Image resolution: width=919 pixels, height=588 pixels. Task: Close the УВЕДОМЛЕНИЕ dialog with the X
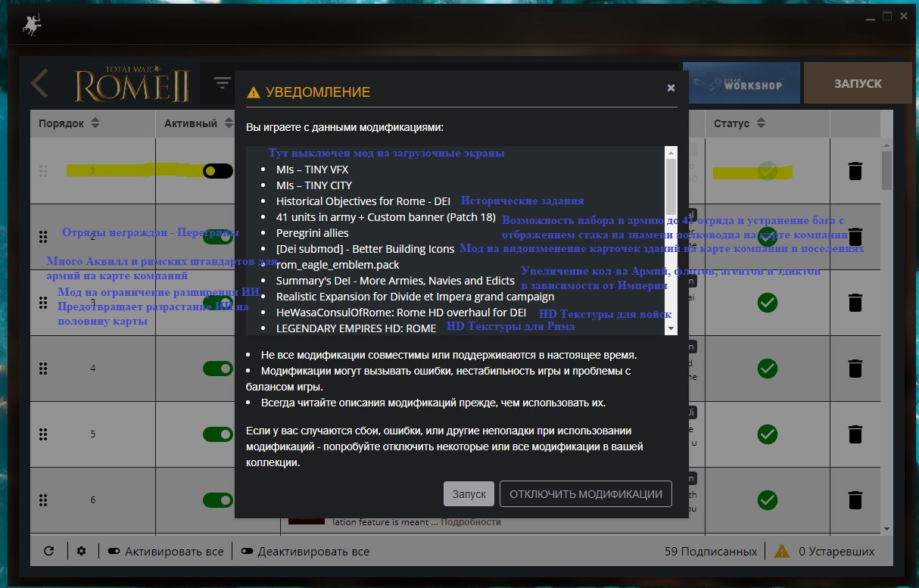tap(671, 88)
